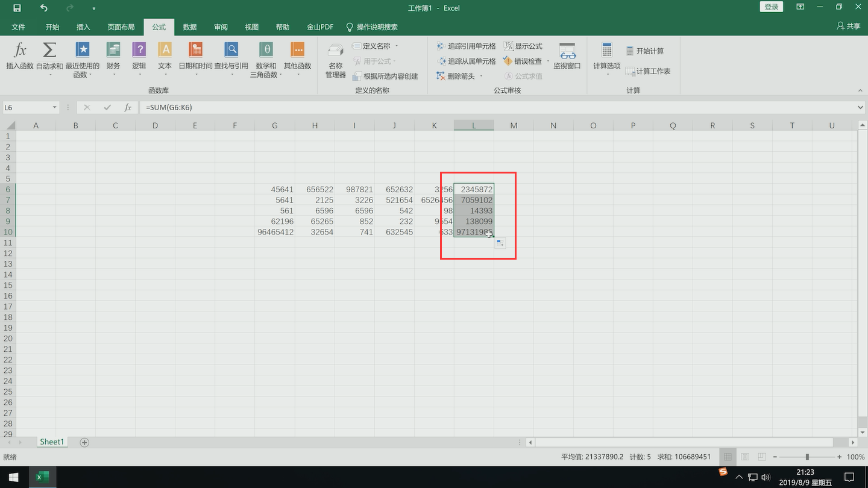The width and height of the screenshot is (868, 488).
Task: Trace precedent cells
Action: pos(466,46)
